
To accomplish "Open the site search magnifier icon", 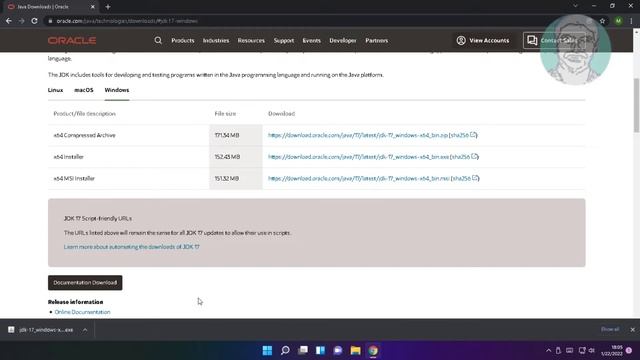I will click(x=158, y=40).
